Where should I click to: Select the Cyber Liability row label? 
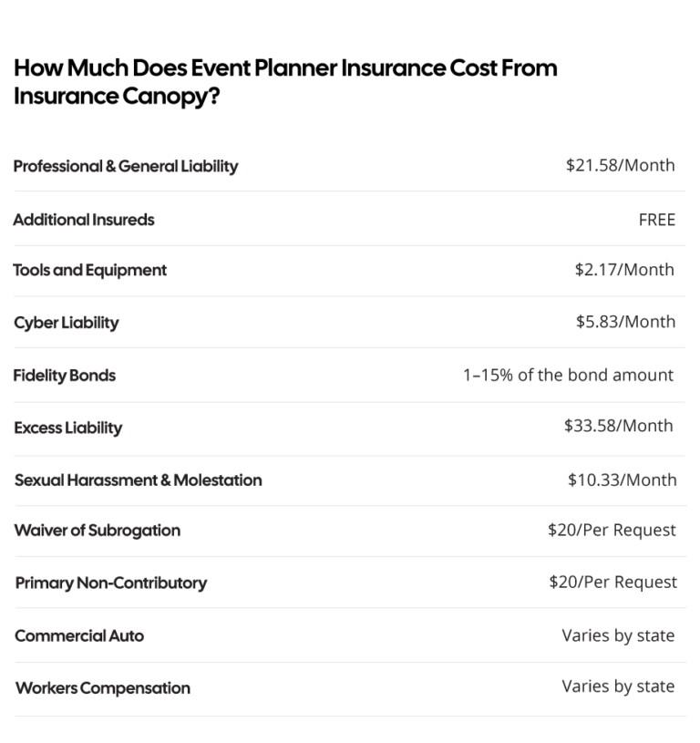point(66,323)
